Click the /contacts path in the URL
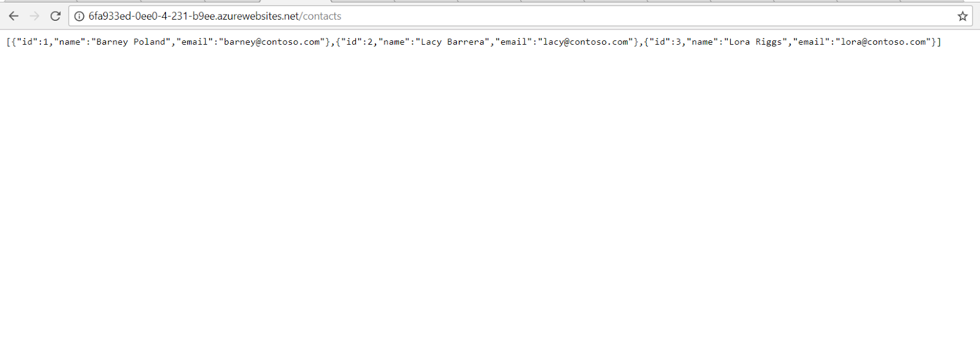Screen dimensions: 980x341 (320, 16)
